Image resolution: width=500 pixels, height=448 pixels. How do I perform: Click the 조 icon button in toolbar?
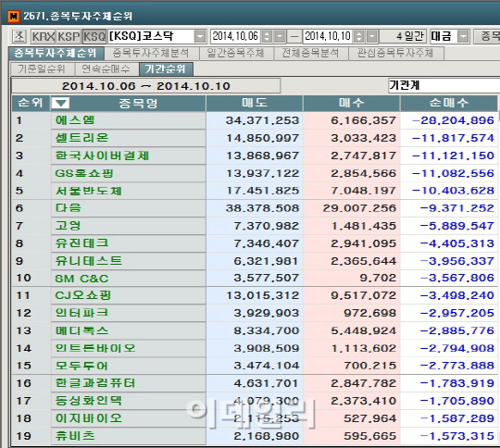pos(19,36)
